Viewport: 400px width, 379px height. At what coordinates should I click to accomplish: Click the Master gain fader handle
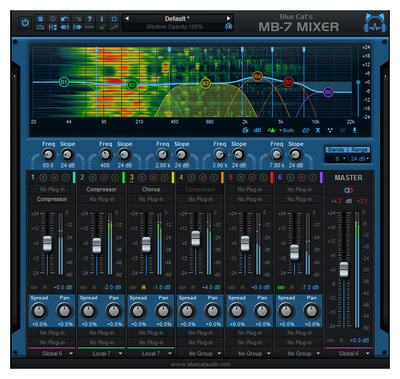click(344, 269)
